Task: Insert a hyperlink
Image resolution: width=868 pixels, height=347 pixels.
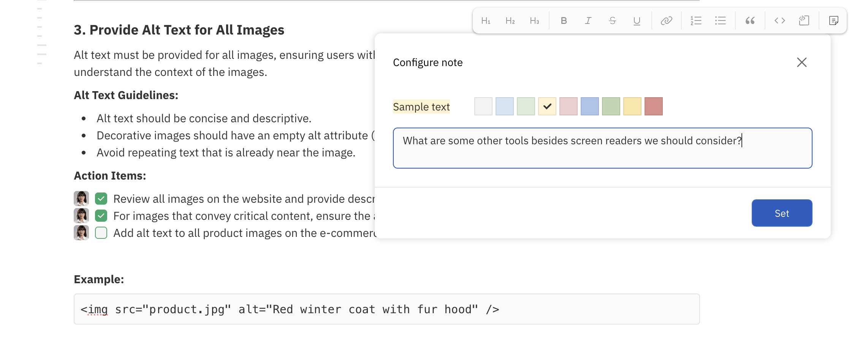Action: (666, 21)
